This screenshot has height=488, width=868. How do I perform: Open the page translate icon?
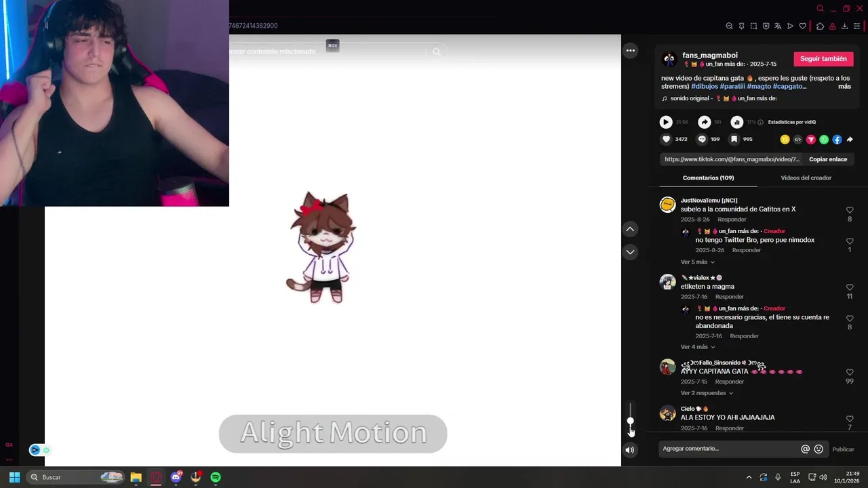pyautogui.click(x=778, y=26)
